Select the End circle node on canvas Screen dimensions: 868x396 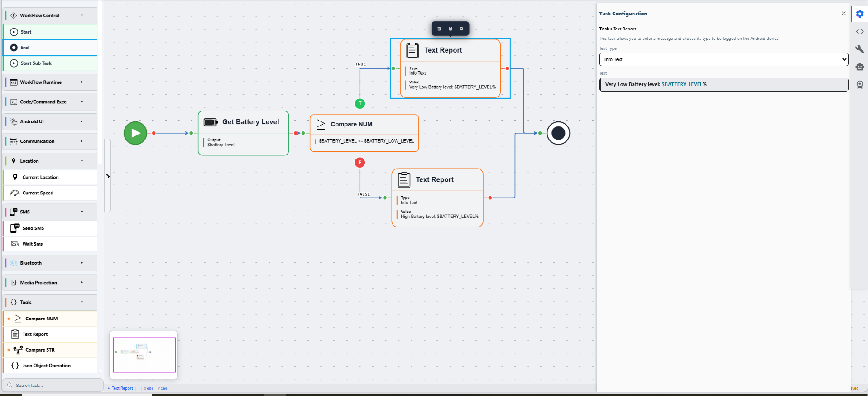pos(558,133)
